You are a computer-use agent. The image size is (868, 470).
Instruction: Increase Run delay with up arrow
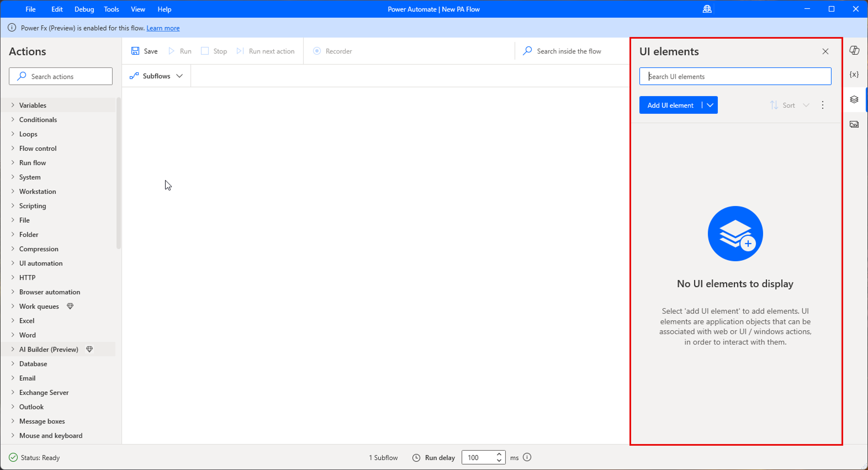[499, 454]
